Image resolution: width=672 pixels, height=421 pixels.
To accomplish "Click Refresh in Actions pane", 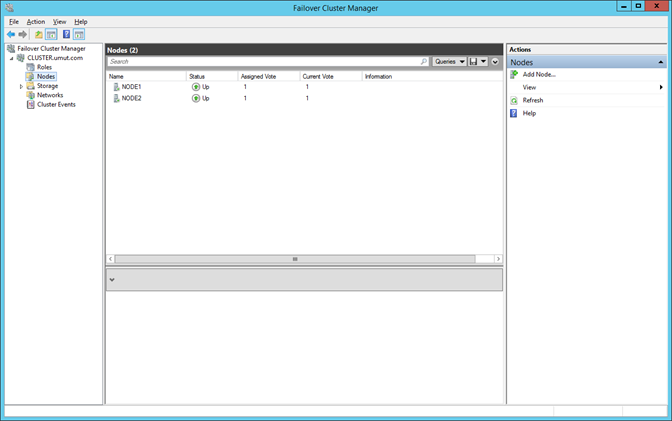I will (x=533, y=100).
